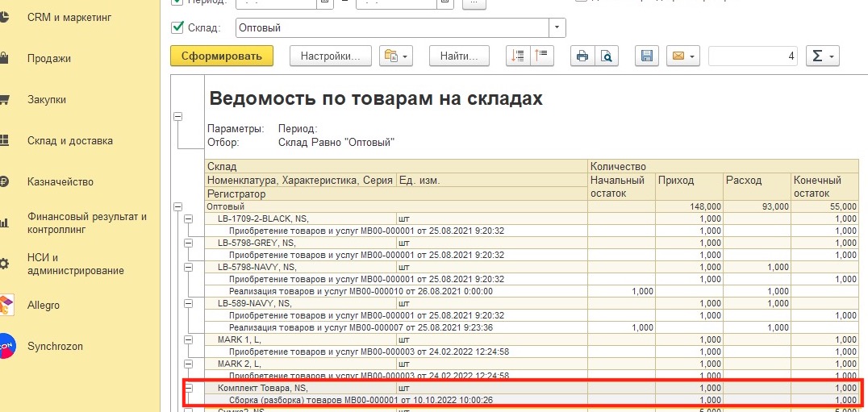Screen dimensions: 868x412
Task: Save the report with the floppy disk icon
Action: [647, 56]
